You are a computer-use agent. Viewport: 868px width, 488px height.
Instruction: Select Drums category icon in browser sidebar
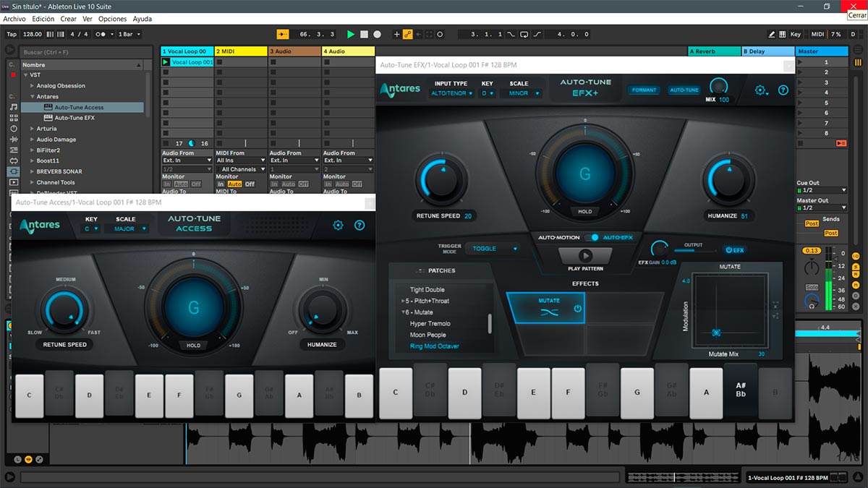point(13,118)
